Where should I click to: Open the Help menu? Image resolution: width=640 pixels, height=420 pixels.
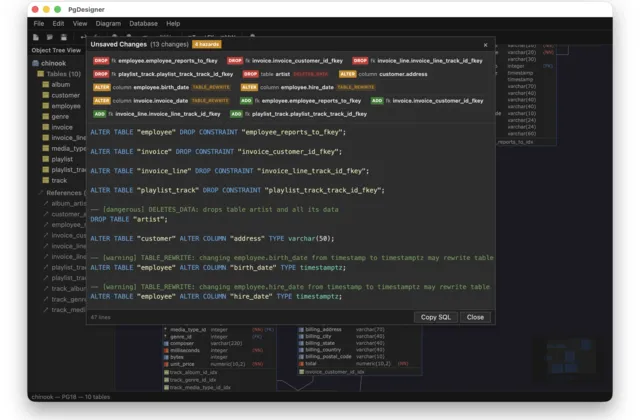click(x=173, y=24)
